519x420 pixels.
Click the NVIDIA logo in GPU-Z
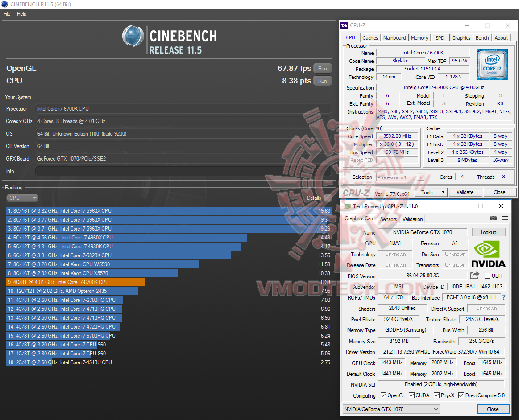click(488, 254)
